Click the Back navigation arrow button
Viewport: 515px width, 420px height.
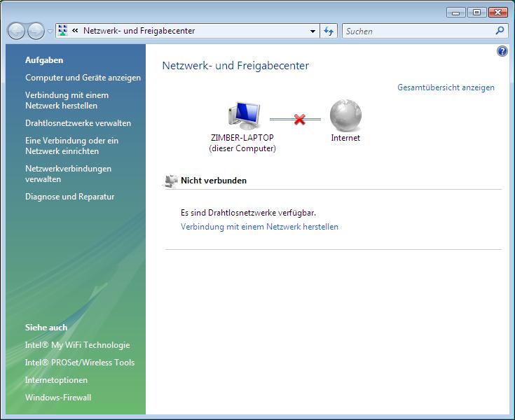15,31
